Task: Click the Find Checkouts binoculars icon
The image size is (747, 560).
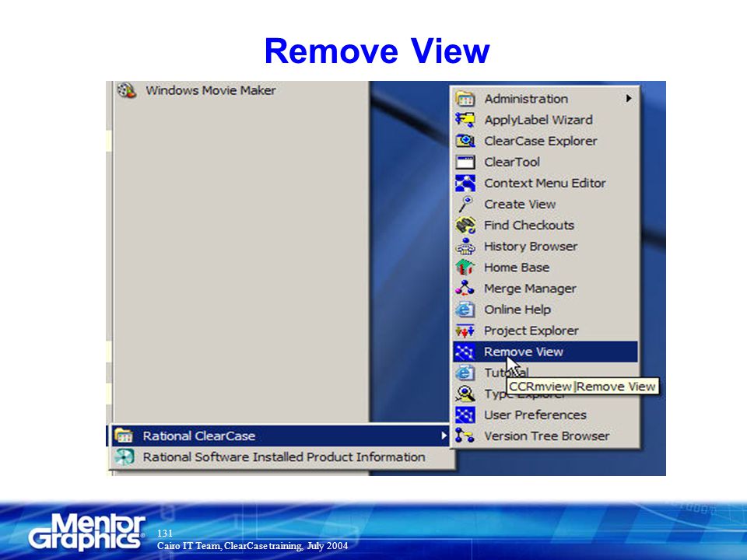Action: [465, 226]
